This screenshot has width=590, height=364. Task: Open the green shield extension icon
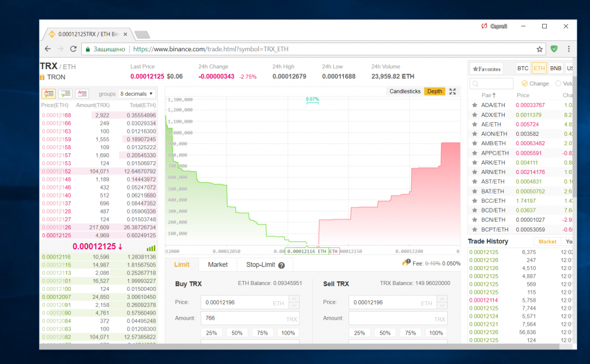point(554,49)
